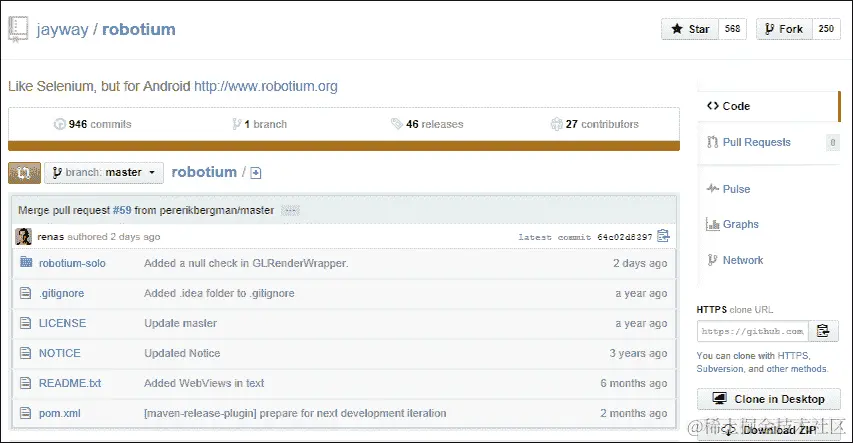Open commit 'Update master'

181,323
